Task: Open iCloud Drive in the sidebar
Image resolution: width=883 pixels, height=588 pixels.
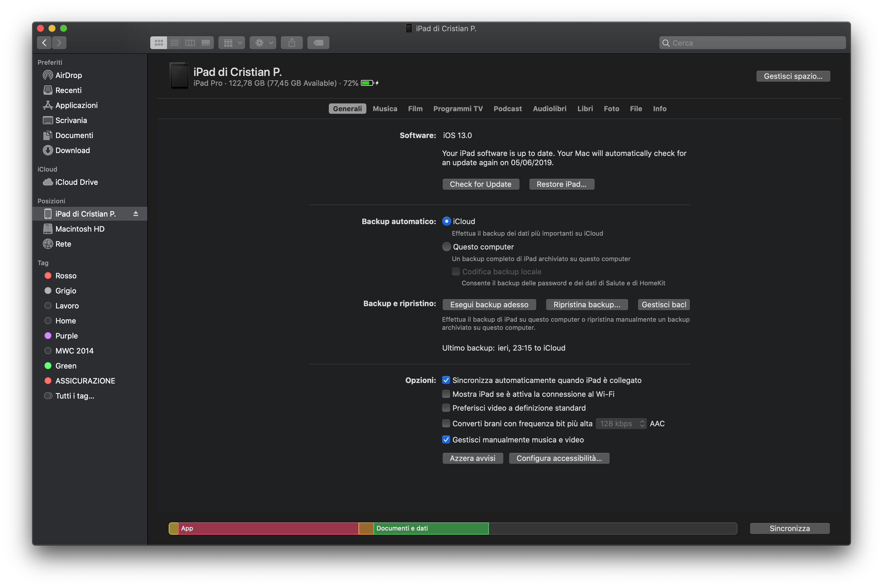Action: click(x=90, y=182)
